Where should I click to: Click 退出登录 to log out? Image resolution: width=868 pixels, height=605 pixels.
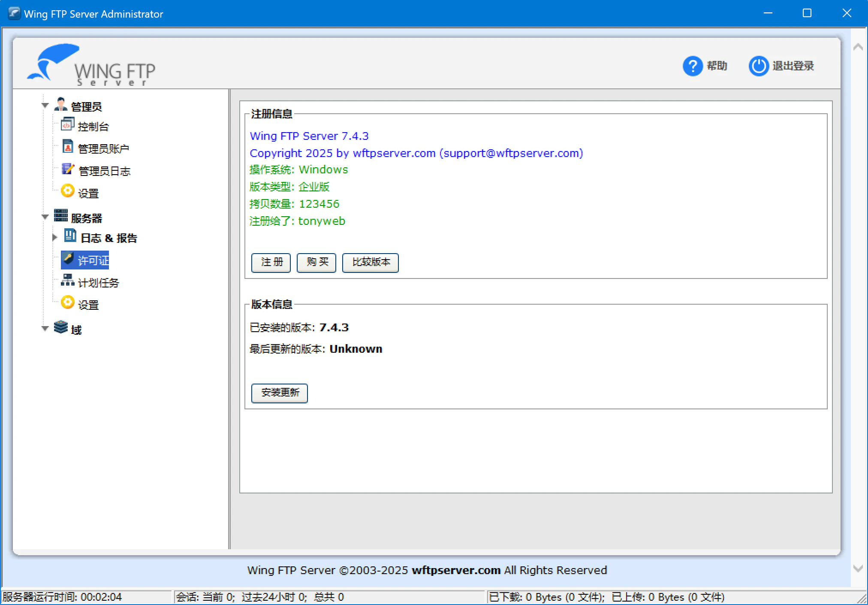coord(793,66)
